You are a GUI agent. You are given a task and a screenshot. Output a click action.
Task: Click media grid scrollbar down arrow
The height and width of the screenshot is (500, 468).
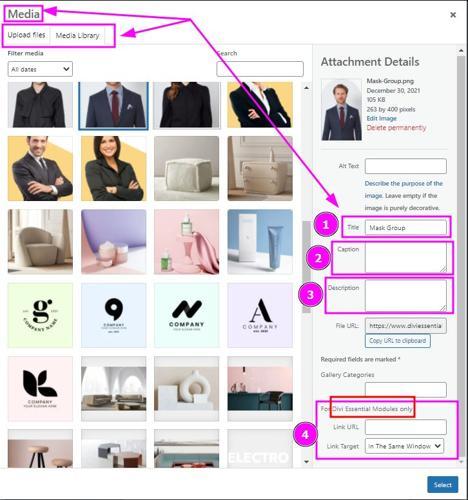306,462
